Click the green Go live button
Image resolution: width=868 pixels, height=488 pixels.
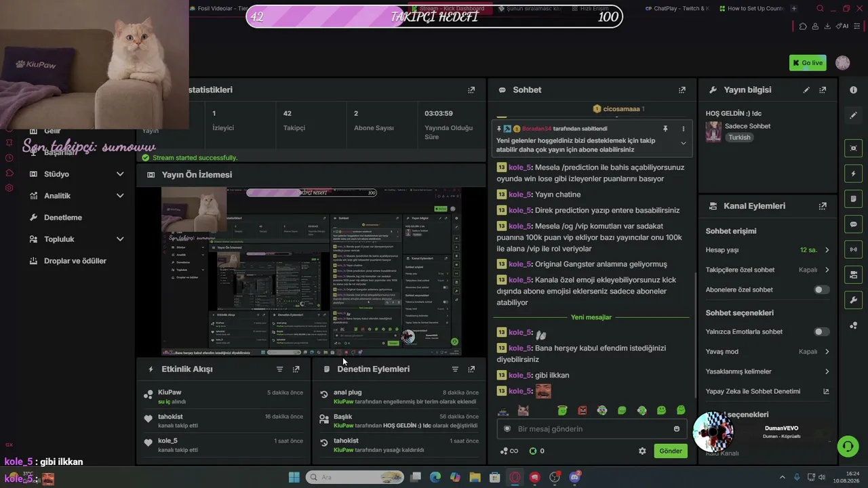click(808, 63)
